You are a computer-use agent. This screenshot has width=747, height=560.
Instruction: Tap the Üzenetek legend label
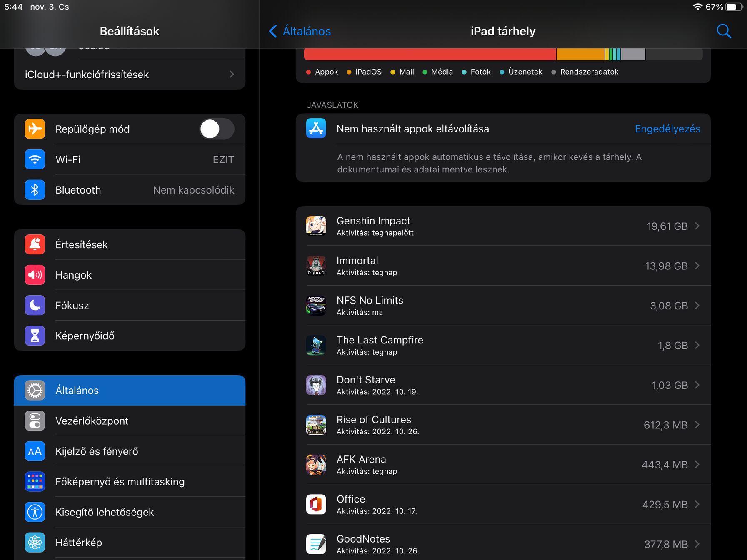click(525, 72)
